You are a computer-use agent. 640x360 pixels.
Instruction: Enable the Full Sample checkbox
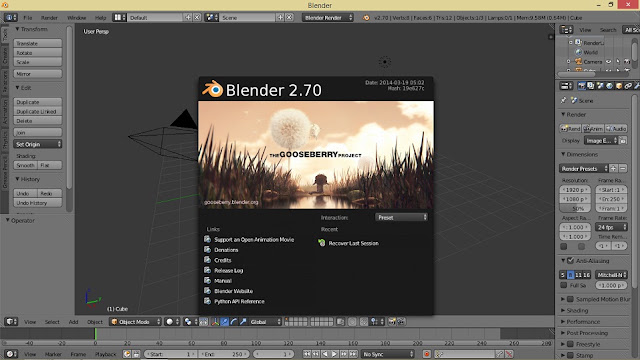click(x=564, y=285)
